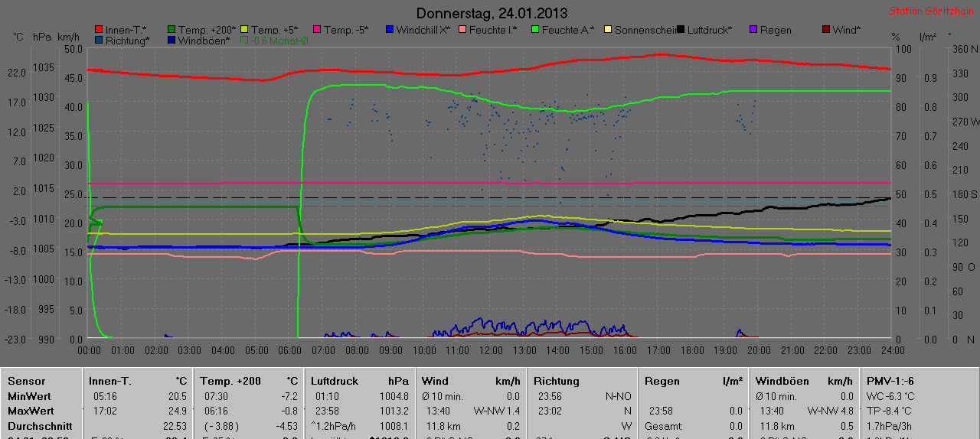Click the PMV-1:-6 table header

(x=890, y=381)
